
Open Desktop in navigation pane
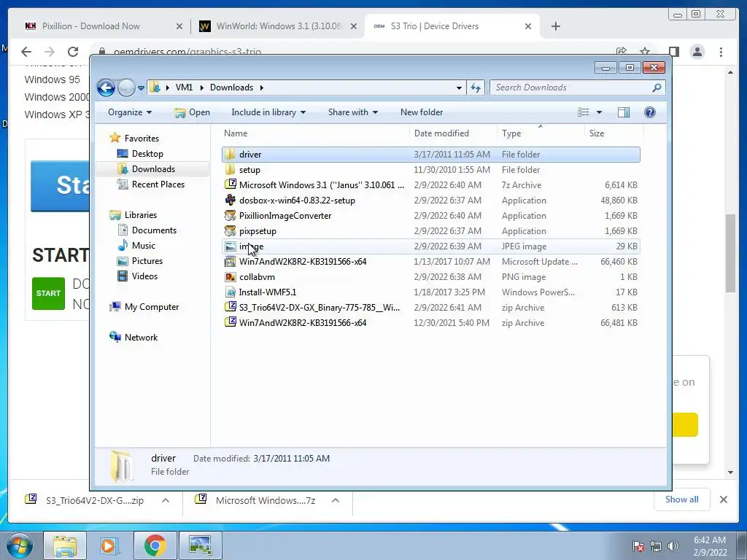click(x=147, y=154)
